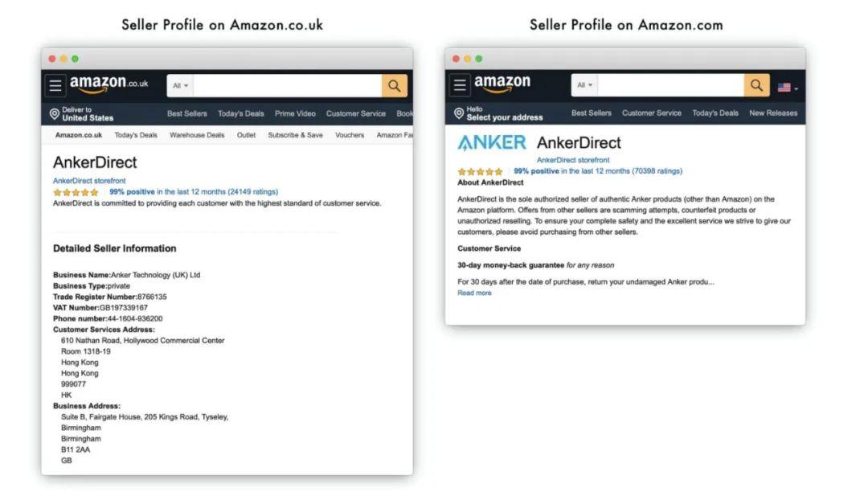
Task: Click the location pin beside Select your address
Action: (x=459, y=113)
